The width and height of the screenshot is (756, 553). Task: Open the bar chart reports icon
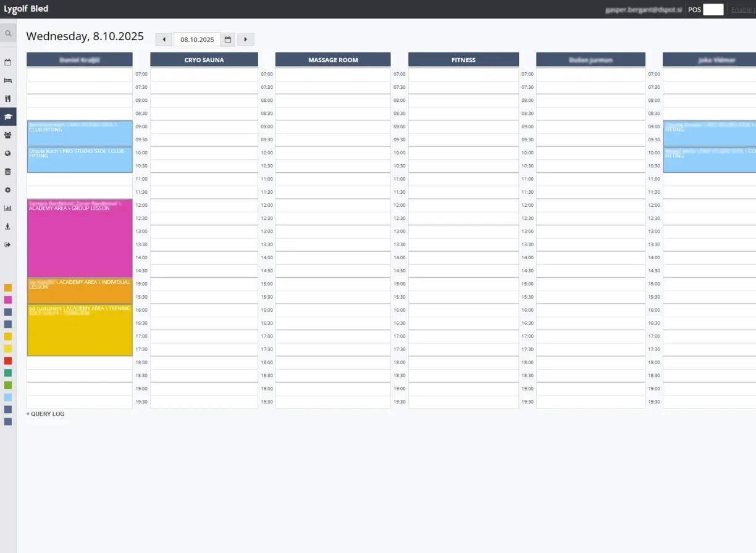[x=8, y=209]
